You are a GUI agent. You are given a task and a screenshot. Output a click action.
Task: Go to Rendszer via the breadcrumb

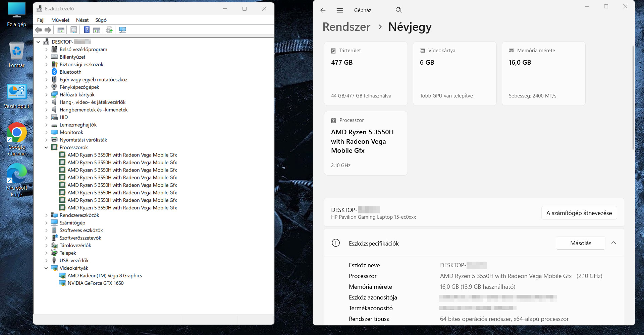point(346,27)
